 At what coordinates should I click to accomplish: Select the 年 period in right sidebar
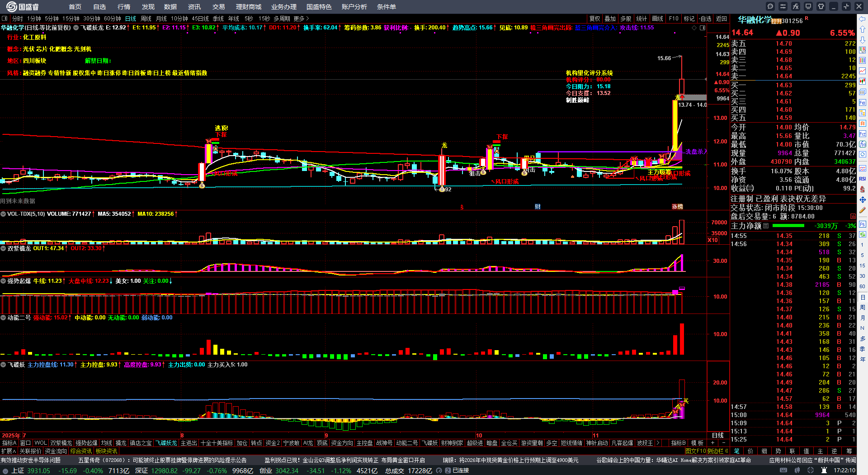[863, 360]
